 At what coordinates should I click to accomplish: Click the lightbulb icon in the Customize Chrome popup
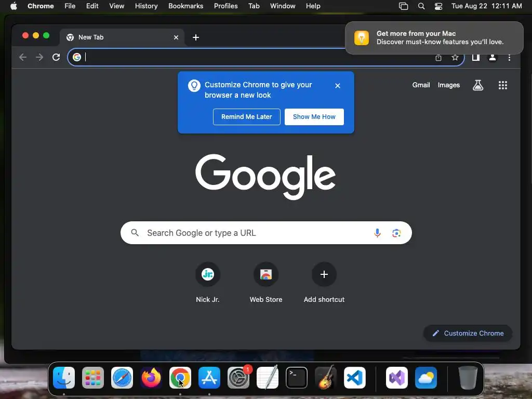coord(194,86)
